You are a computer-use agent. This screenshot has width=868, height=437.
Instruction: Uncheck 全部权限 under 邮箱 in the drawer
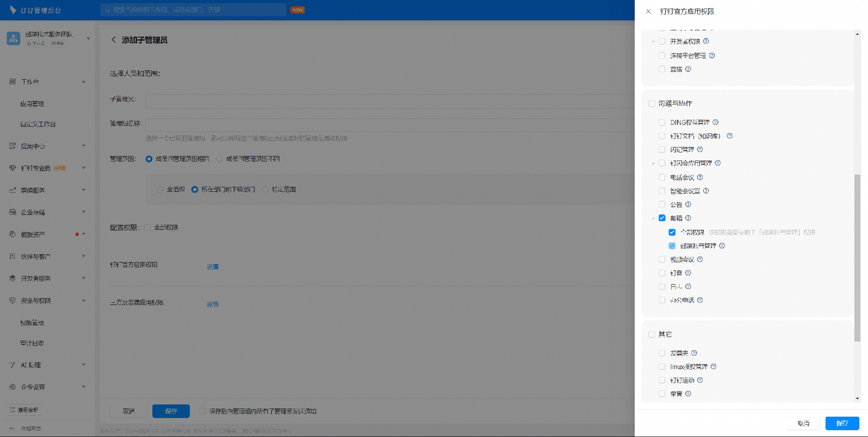pos(672,232)
